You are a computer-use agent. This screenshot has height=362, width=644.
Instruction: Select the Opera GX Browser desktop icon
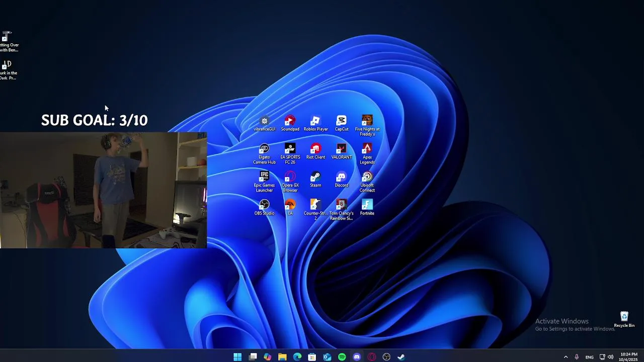290,182
